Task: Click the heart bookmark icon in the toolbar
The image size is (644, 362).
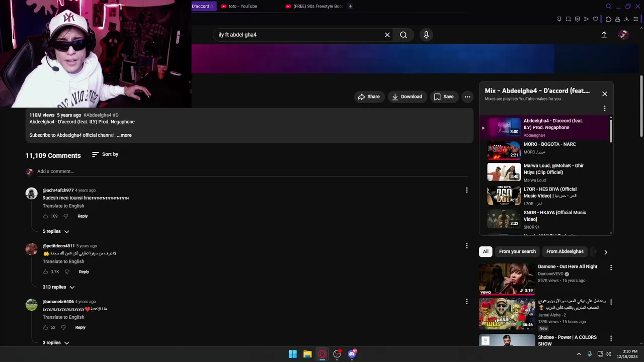Action: pyautogui.click(x=595, y=19)
